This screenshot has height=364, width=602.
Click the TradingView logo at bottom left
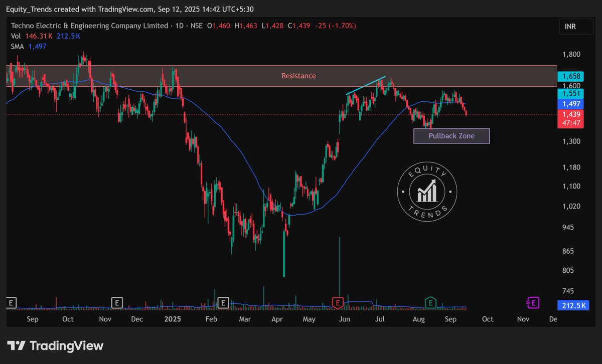click(55, 346)
